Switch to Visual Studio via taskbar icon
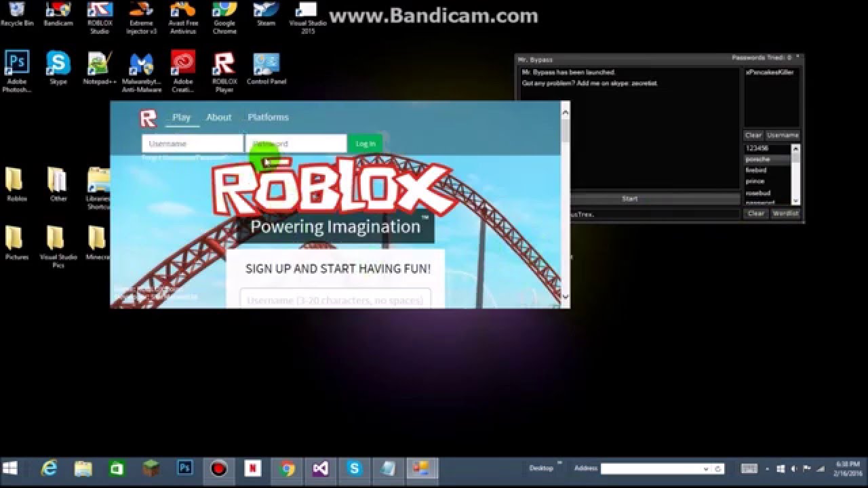Viewport: 868px width, 488px height. click(321, 468)
